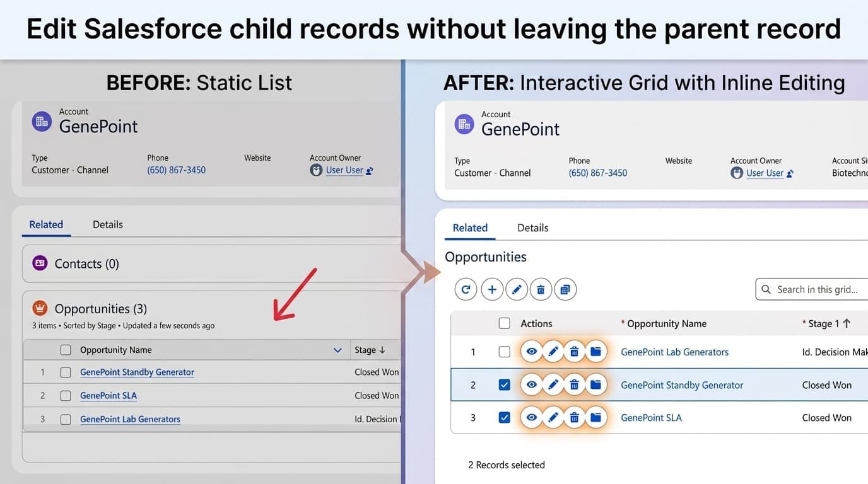The width and height of the screenshot is (868, 484).
Task: Click the folder icon in the GenePoint Standby Generator grid row
Action: 595,384
